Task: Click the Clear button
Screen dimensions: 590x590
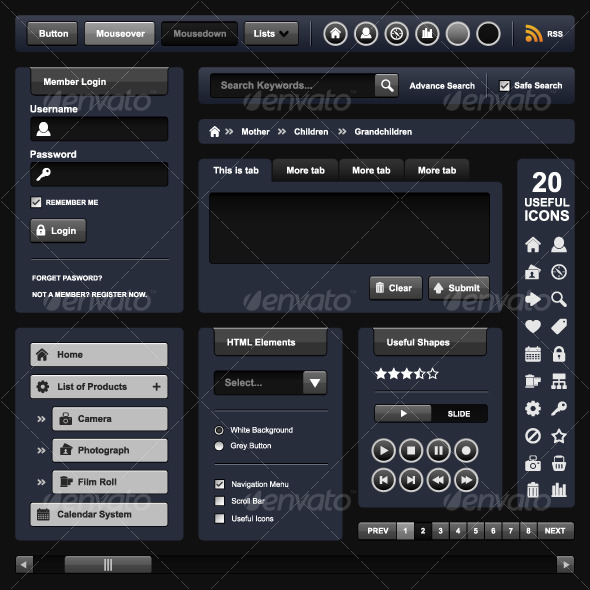Action: click(x=395, y=288)
